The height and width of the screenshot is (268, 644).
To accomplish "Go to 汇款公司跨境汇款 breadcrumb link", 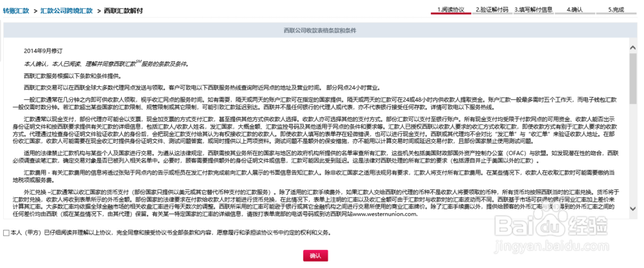I will point(66,11).
